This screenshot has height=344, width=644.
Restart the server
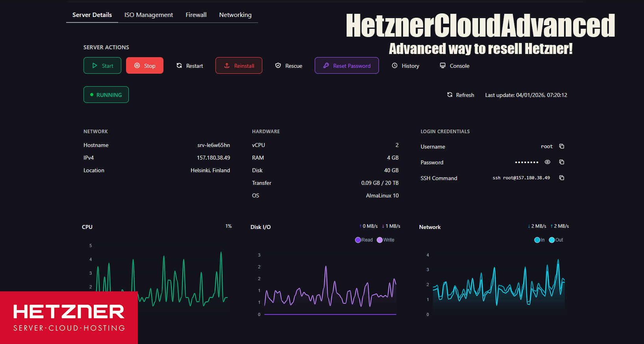189,65
